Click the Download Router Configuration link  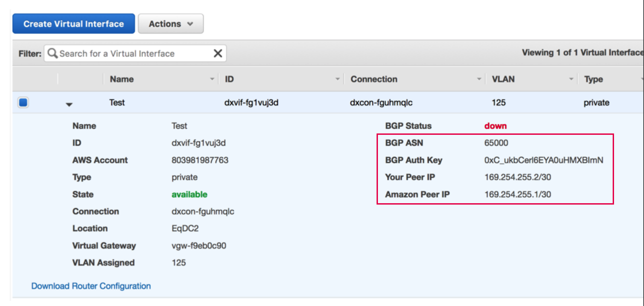[91, 286]
